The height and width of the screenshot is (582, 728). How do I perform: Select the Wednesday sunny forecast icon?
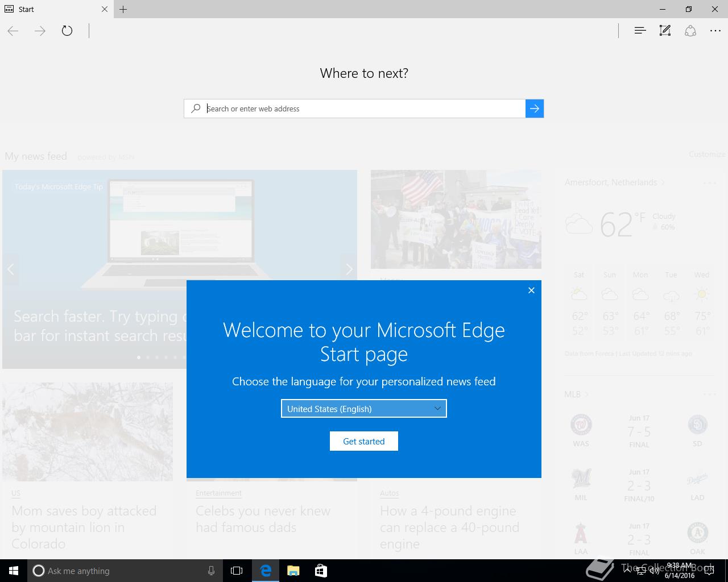coord(702,294)
